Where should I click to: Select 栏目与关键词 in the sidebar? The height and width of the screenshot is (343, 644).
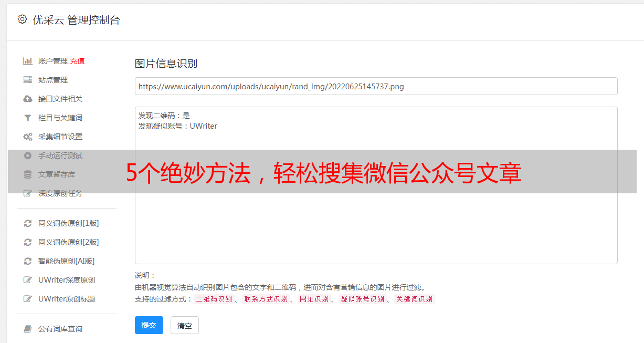tap(60, 118)
